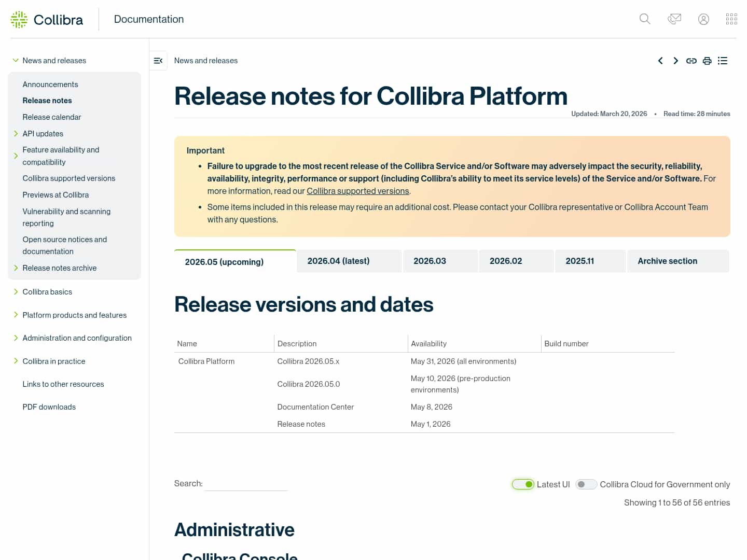Open the feedback envelope icon
This screenshot has width=747, height=560.
(x=674, y=19)
